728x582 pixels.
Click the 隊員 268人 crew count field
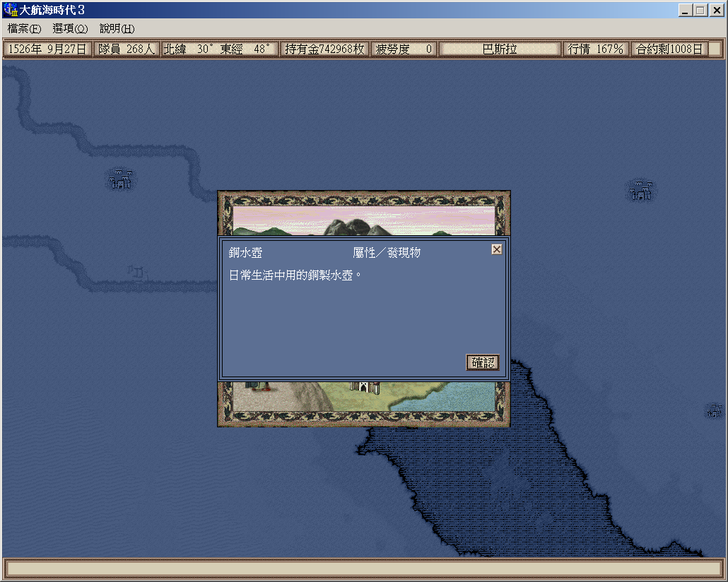pos(126,49)
